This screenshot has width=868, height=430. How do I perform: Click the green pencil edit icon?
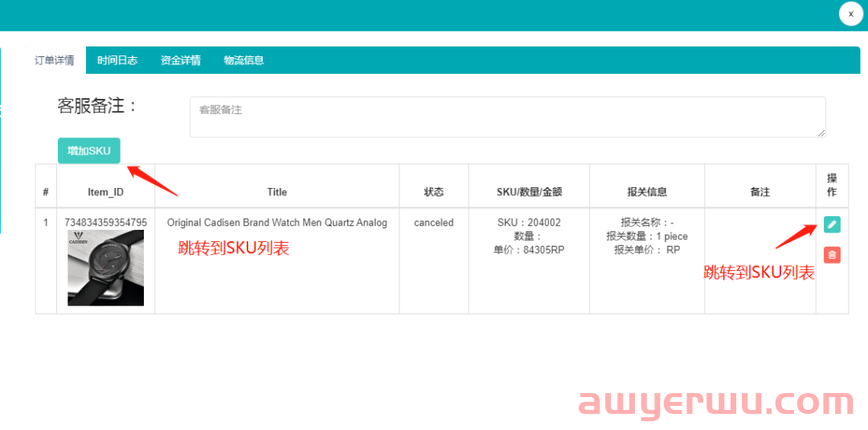832,224
